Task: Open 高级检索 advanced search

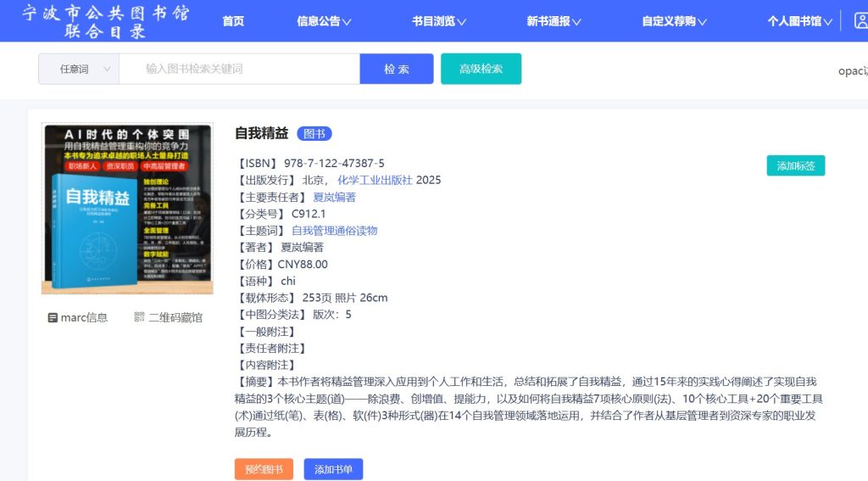Action: point(481,69)
